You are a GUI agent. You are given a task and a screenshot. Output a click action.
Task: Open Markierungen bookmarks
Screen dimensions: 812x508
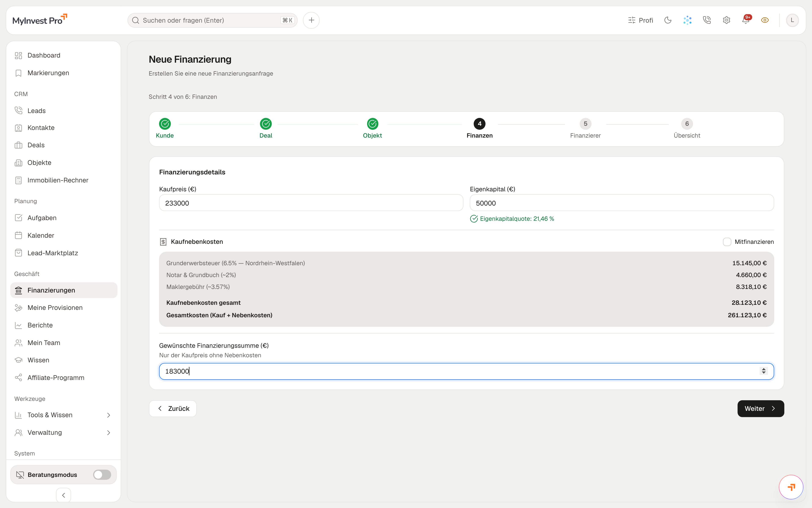pyautogui.click(x=64, y=73)
